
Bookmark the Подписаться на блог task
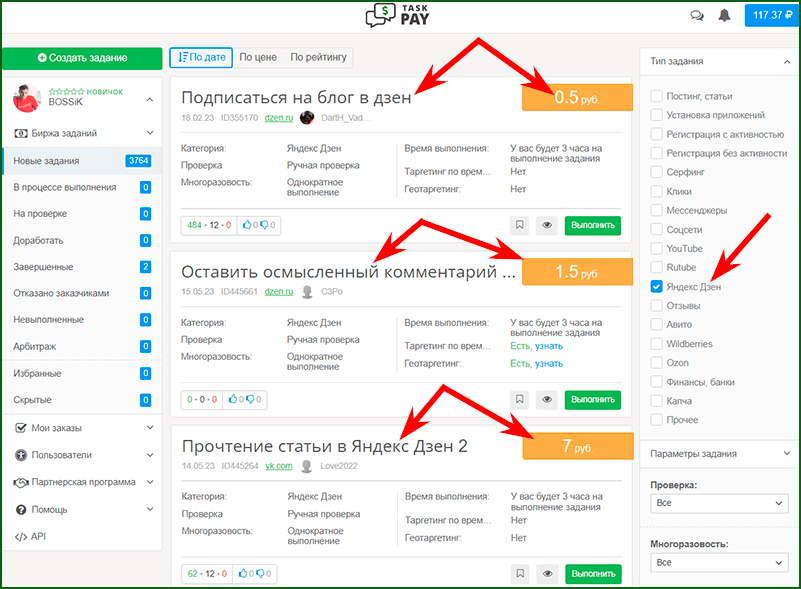(520, 225)
